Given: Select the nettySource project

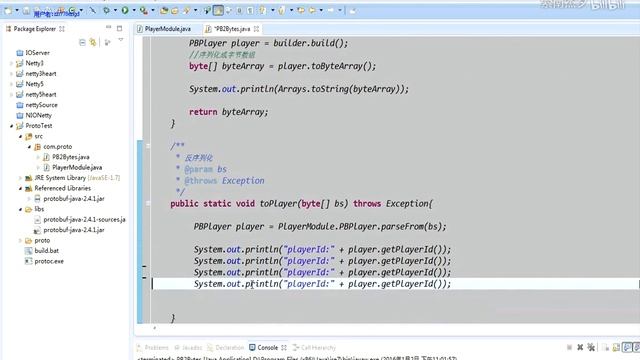Looking at the screenshot, I should (37, 105).
